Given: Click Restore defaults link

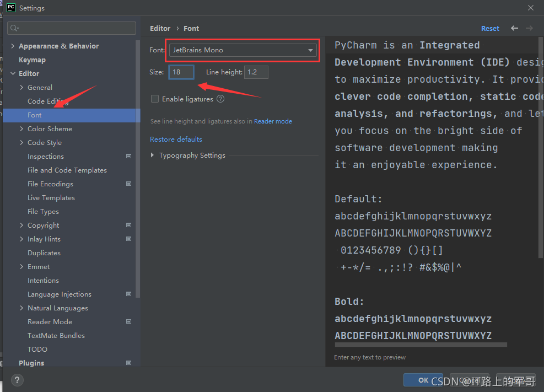Looking at the screenshot, I should (x=176, y=139).
